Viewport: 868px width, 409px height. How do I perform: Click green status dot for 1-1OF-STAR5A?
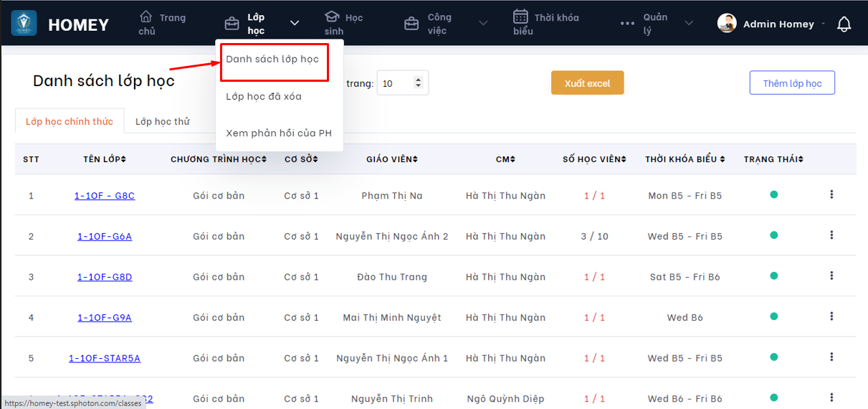774,357
